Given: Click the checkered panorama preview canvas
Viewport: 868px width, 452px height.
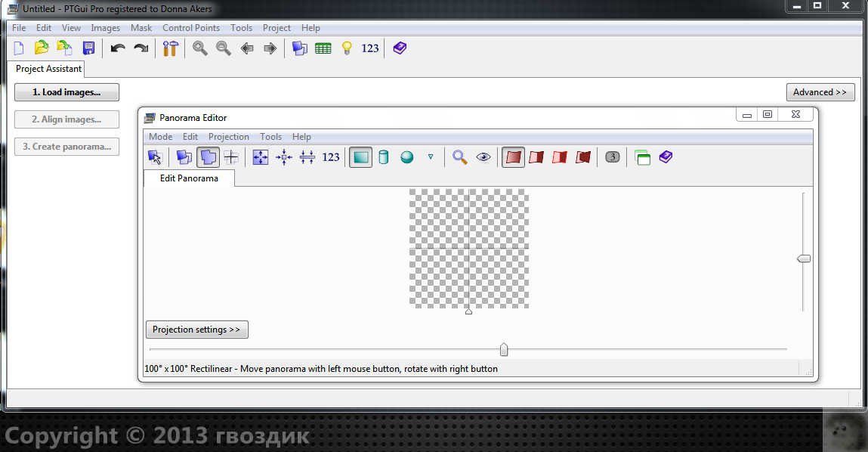Looking at the screenshot, I should [x=469, y=249].
